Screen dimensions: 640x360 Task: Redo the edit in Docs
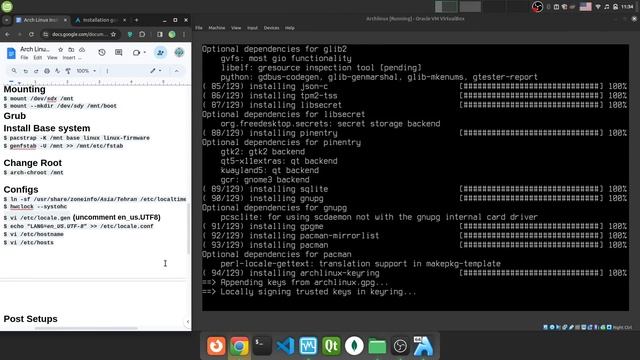click(x=36, y=71)
